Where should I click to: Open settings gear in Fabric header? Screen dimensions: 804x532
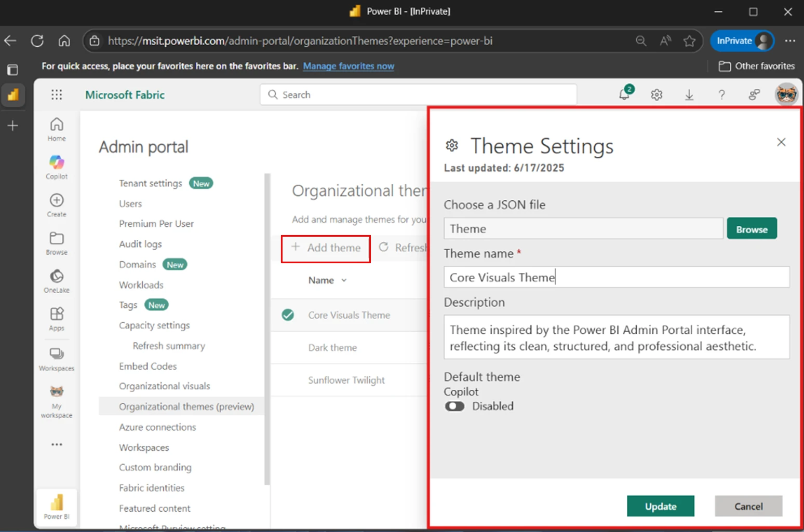[x=656, y=94]
